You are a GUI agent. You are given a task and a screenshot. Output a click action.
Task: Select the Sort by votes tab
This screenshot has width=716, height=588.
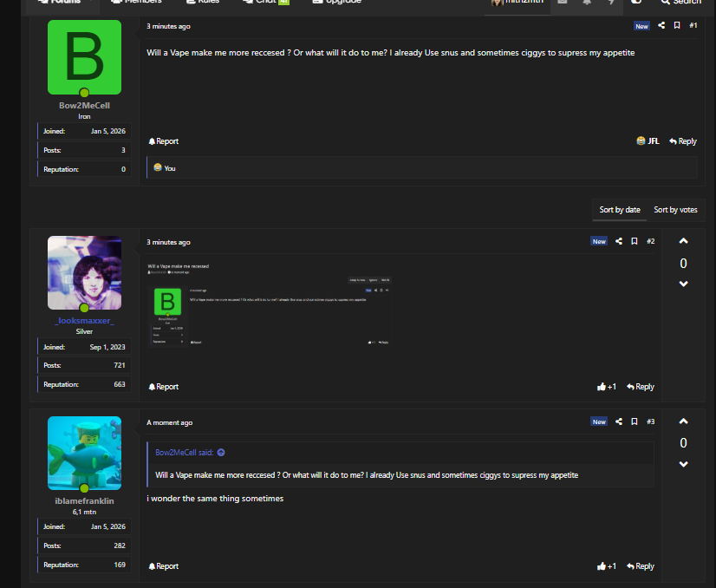click(x=675, y=210)
